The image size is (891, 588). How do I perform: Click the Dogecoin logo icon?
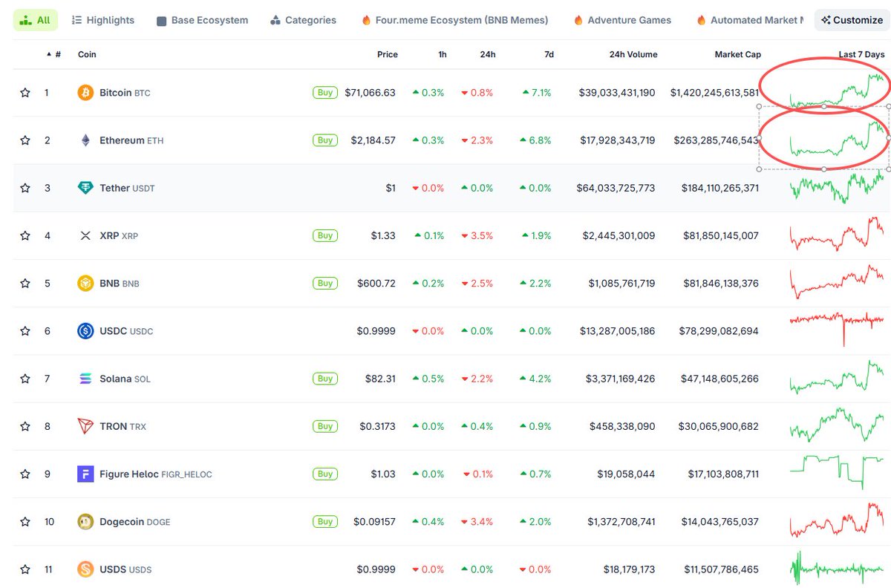[x=86, y=522]
